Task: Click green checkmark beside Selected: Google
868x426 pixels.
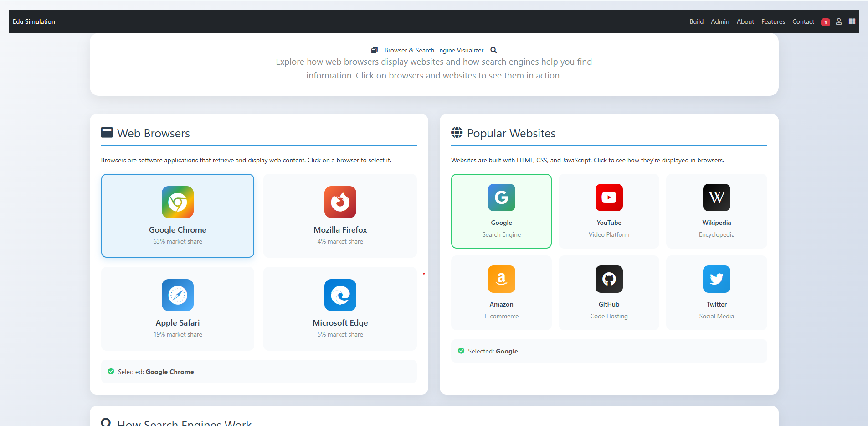Action: coord(461,351)
